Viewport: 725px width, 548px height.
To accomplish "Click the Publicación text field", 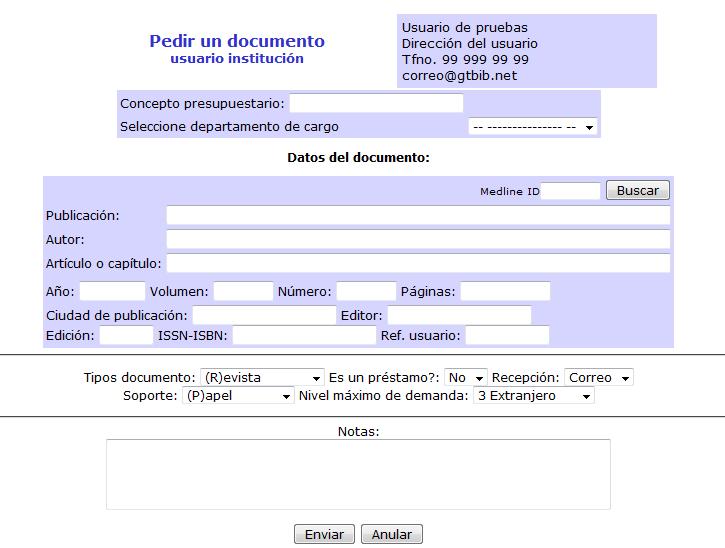I will [x=417, y=216].
